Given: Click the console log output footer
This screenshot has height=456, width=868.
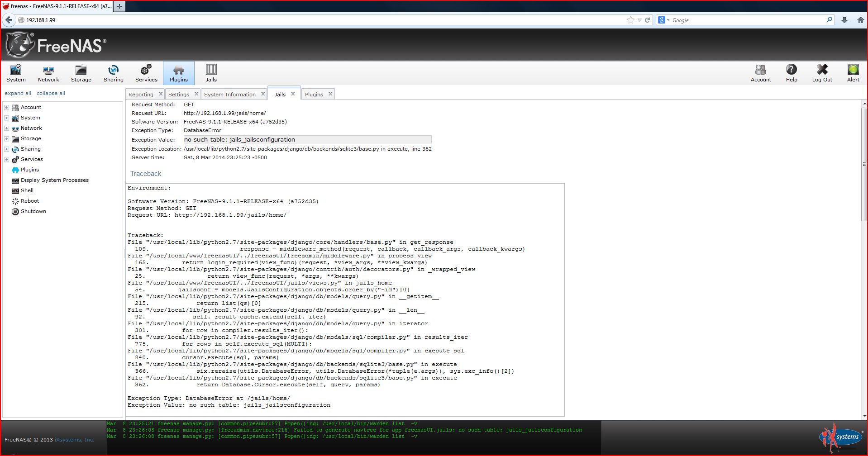Looking at the screenshot, I should [x=354, y=438].
